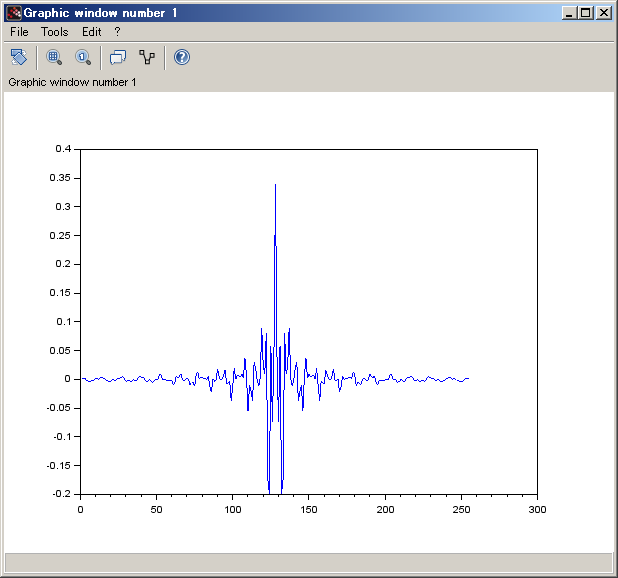The image size is (618, 578).
Task: Click the 50 x-axis tick label
Action: pos(156,509)
